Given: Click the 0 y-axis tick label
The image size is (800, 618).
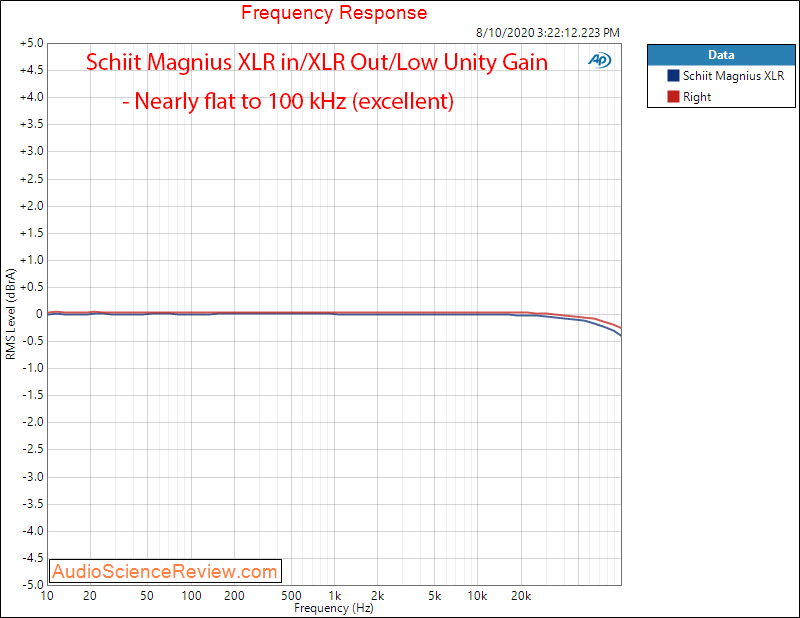Looking at the screenshot, I should point(39,314).
